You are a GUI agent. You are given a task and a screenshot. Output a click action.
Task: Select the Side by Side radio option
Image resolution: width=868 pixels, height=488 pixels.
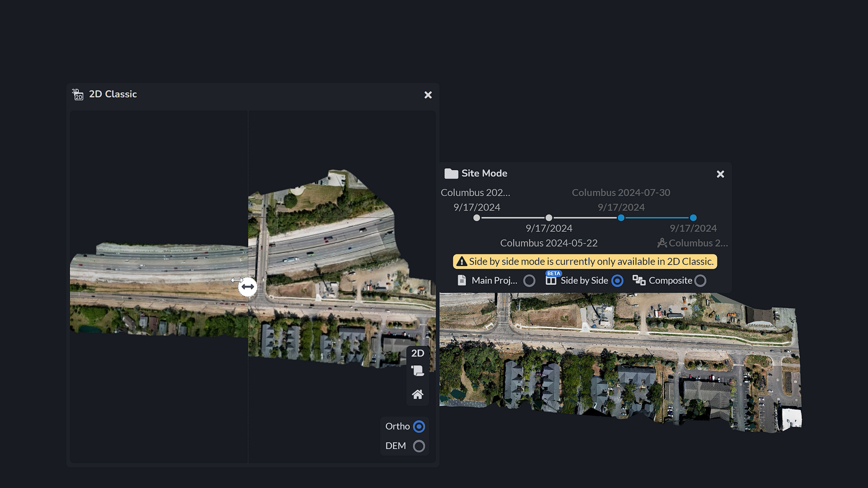click(617, 281)
